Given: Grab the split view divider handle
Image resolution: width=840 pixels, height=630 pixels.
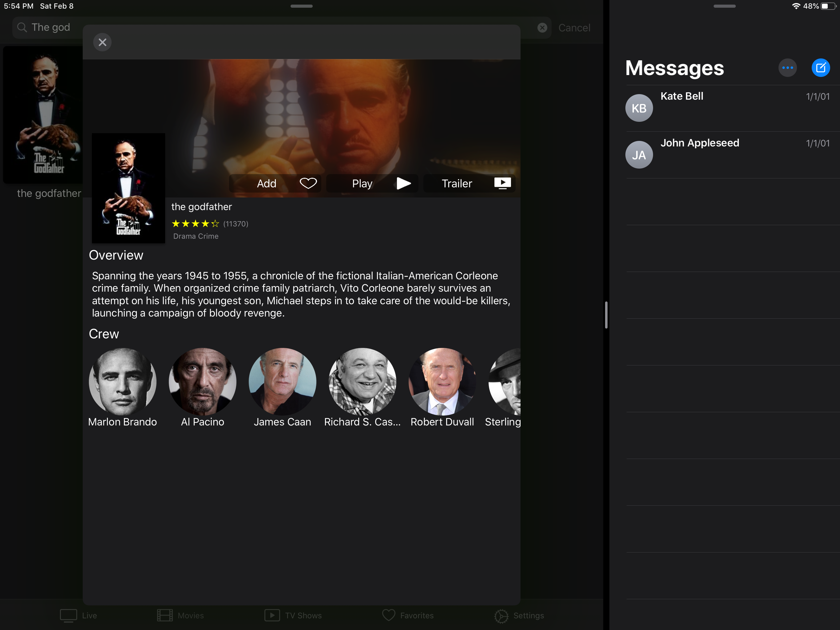Looking at the screenshot, I should [x=606, y=315].
